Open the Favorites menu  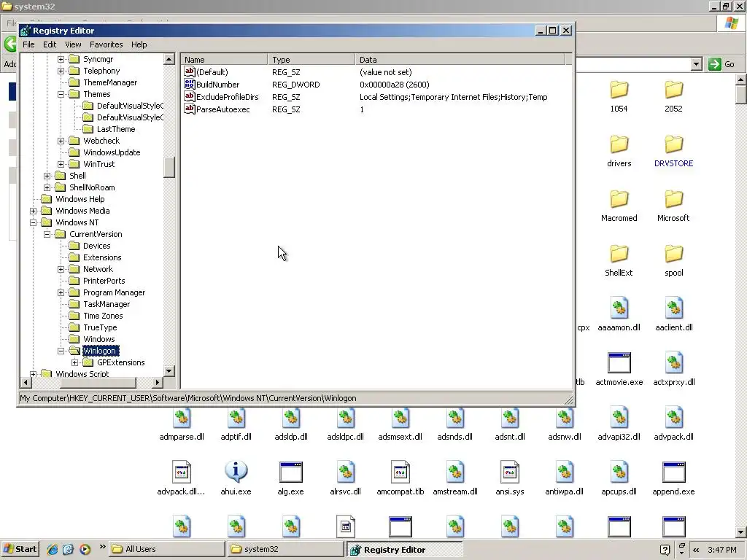coord(107,44)
